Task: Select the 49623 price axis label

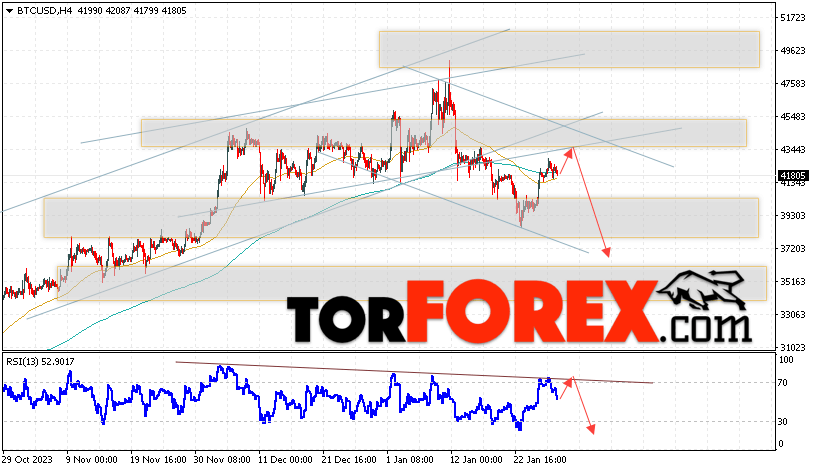Action: (x=793, y=50)
